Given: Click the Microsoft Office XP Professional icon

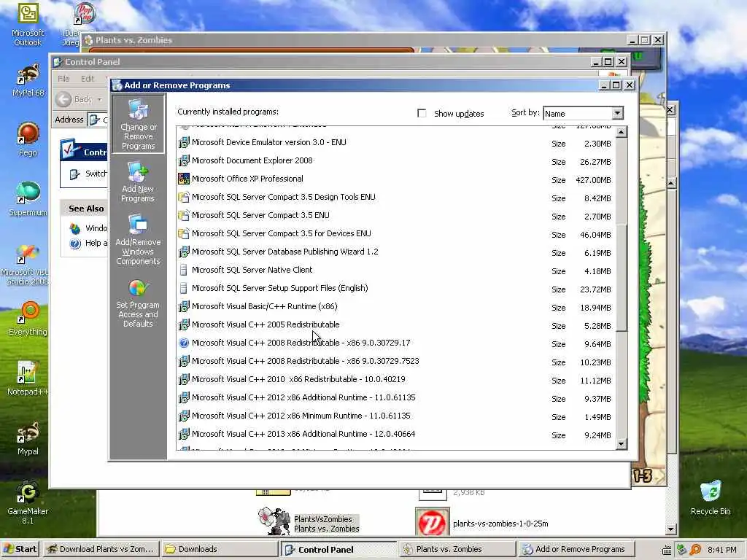Looking at the screenshot, I should coord(183,179).
